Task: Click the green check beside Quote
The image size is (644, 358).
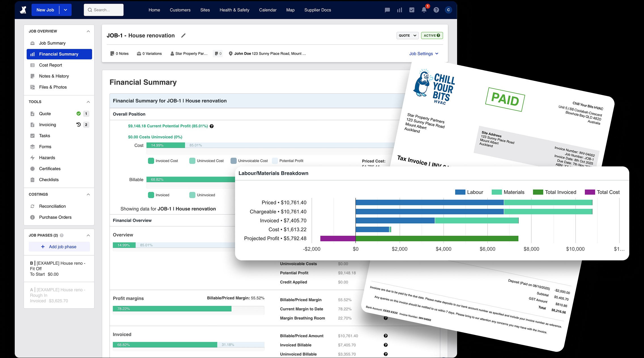Action: click(78, 113)
